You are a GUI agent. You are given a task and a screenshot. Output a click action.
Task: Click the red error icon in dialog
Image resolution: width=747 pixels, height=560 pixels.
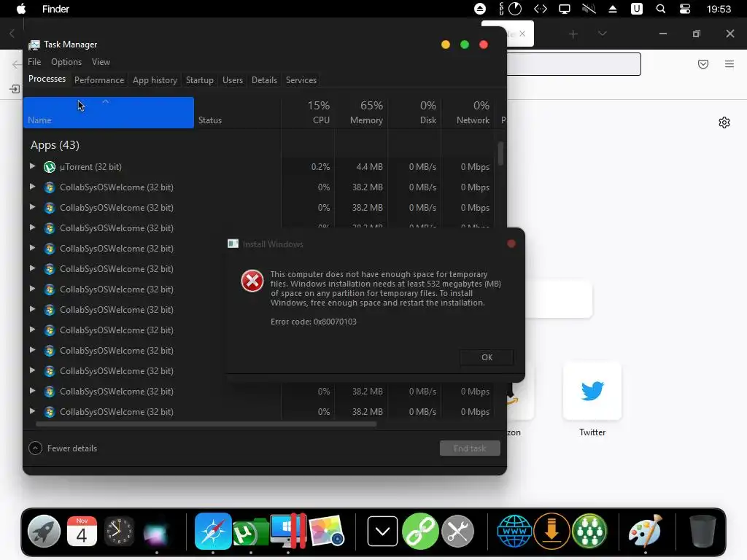(252, 281)
